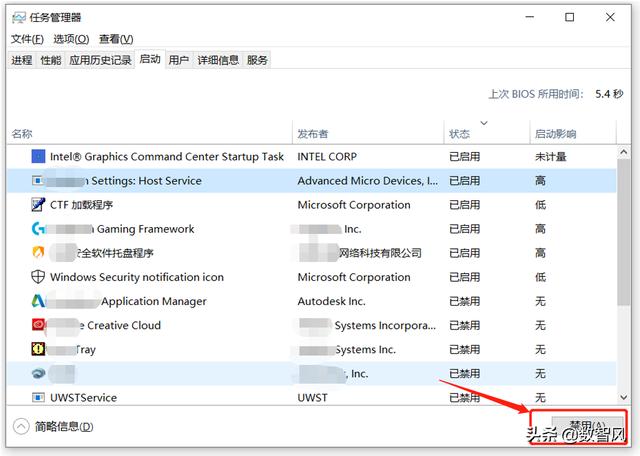Click the 网络科技有限公司 publisher cell
640x456 pixels.
coord(380,253)
